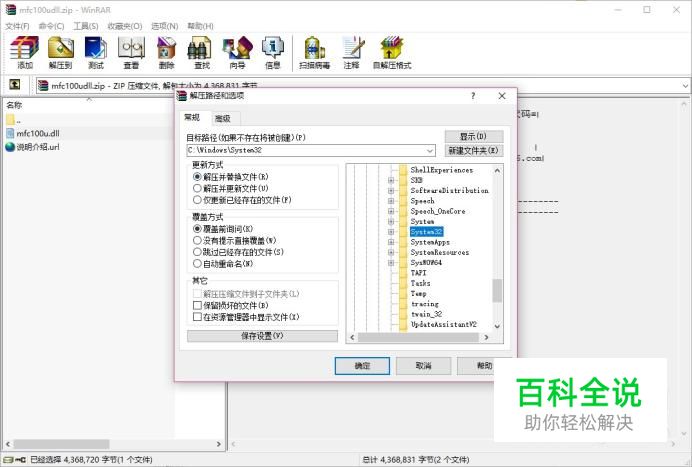The width and height of the screenshot is (692, 467).
Task: Click the WinRAR icon in title bar
Action: point(11,10)
